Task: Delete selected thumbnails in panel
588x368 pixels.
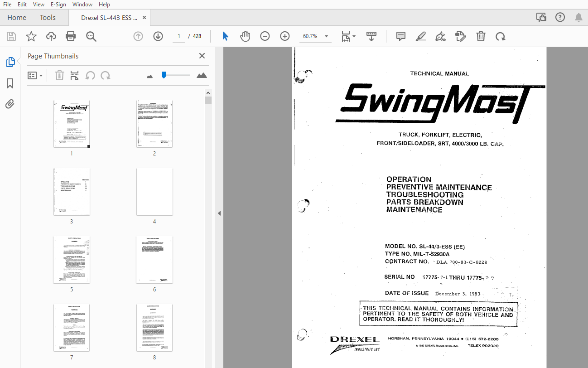Action: [59, 75]
